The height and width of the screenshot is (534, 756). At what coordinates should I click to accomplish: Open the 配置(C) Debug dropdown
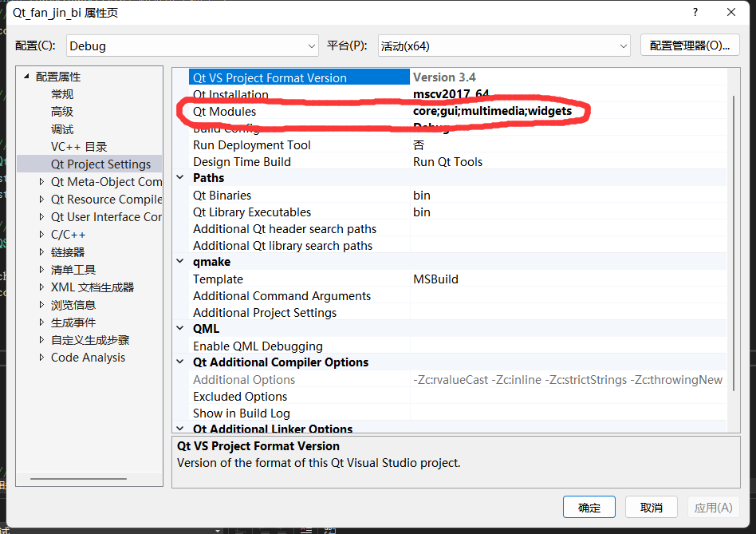click(x=192, y=45)
